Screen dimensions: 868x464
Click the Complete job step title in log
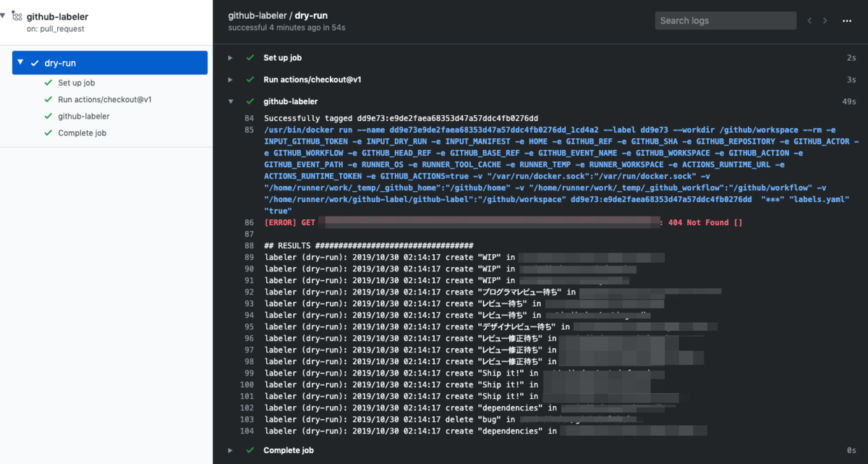[x=289, y=450]
